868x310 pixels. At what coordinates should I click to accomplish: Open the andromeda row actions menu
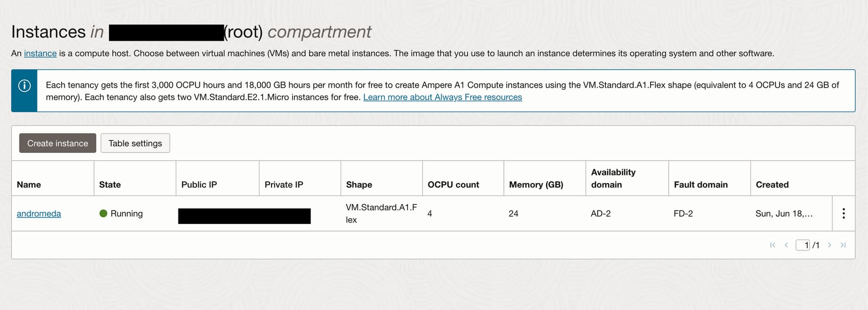[x=843, y=214]
